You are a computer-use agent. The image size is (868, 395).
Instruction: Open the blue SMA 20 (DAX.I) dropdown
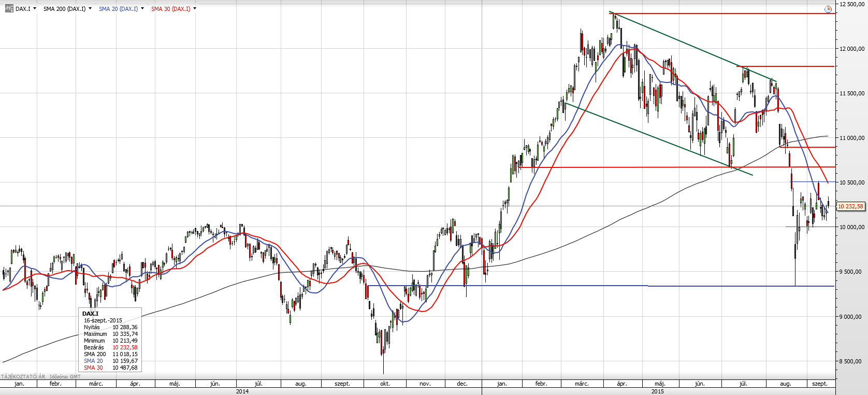[x=142, y=9]
